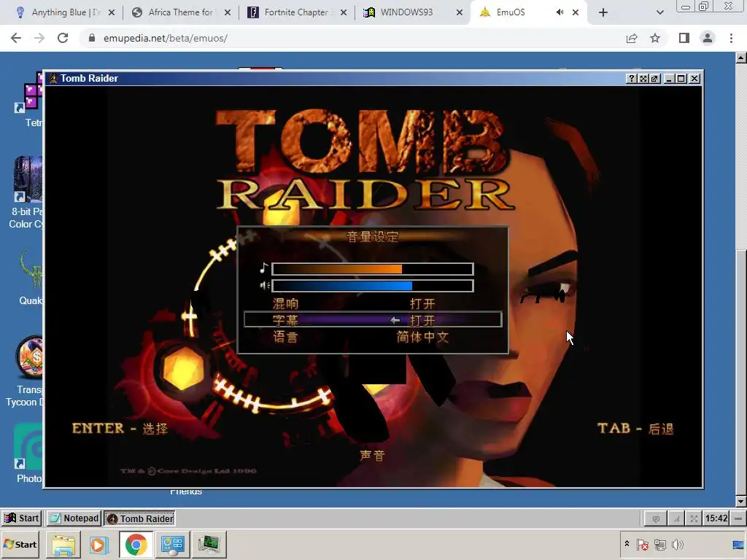This screenshot has width=747, height=560.
Task: Toggle the 混响 reverb option 打开
Action: coord(422,304)
